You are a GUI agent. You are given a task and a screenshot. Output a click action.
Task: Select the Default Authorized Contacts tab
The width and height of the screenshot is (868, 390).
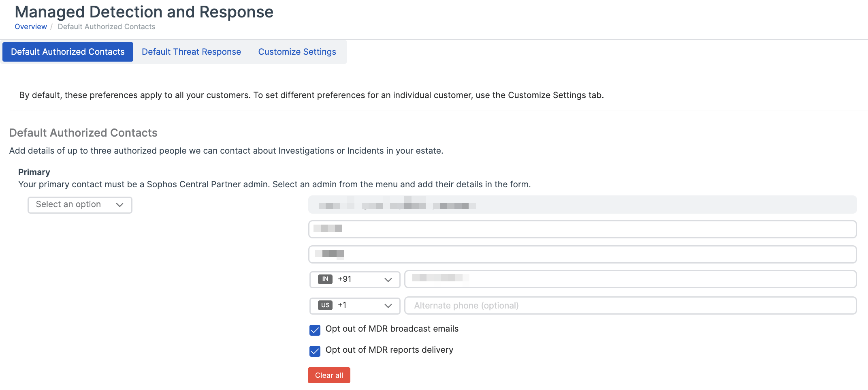[x=68, y=52]
